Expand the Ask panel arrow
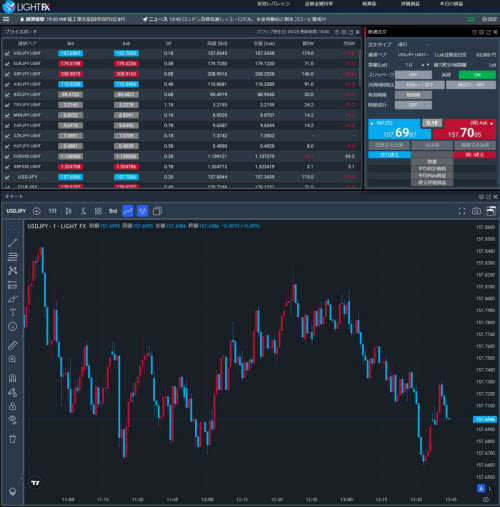 491,124
